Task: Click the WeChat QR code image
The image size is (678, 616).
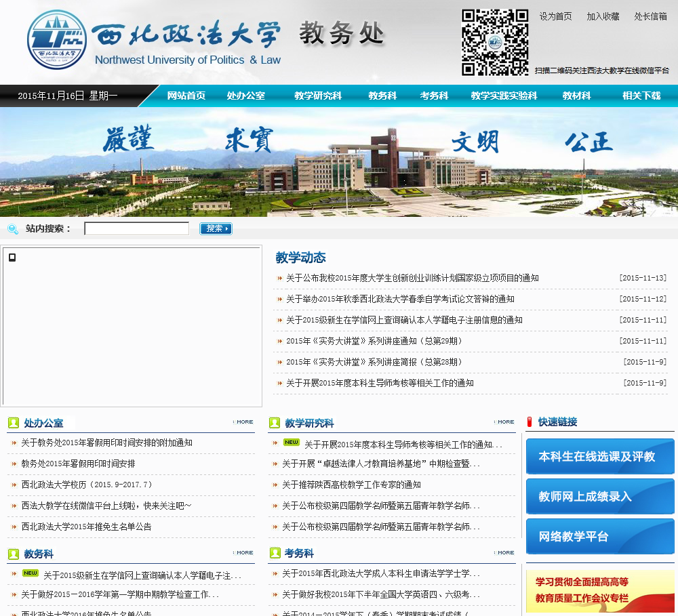Action: (x=495, y=43)
